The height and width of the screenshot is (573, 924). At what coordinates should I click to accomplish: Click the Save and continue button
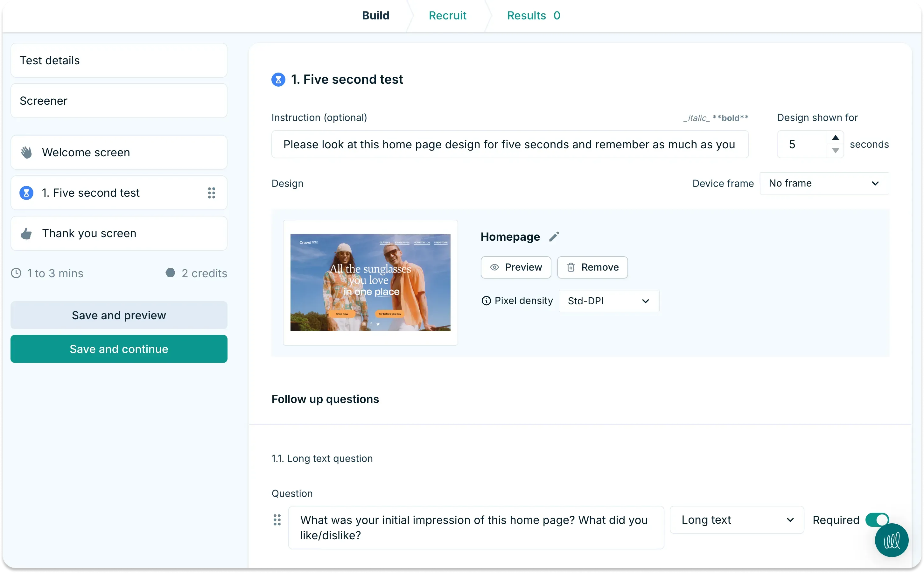[x=119, y=349]
